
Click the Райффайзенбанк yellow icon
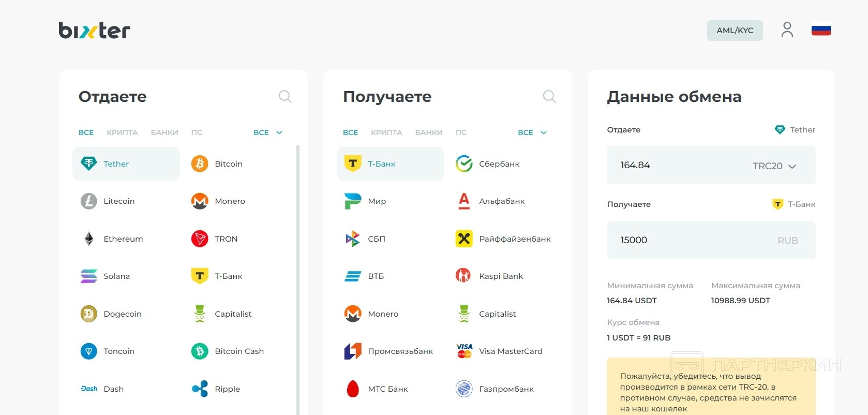pos(464,239)
